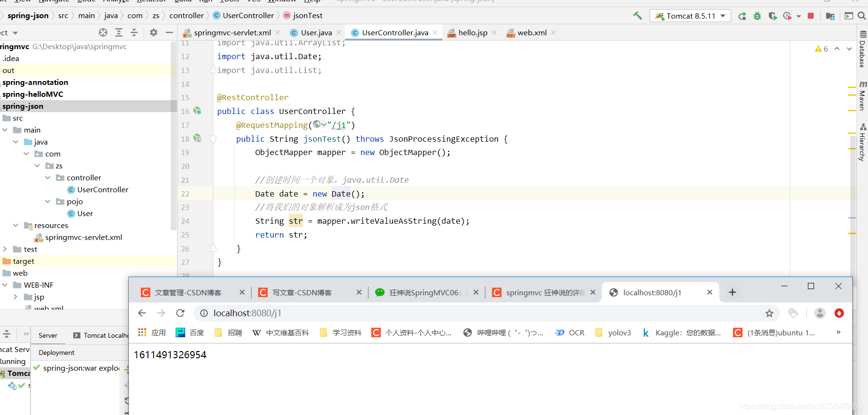Collapse the pojo package node

[x=48, y=201]
